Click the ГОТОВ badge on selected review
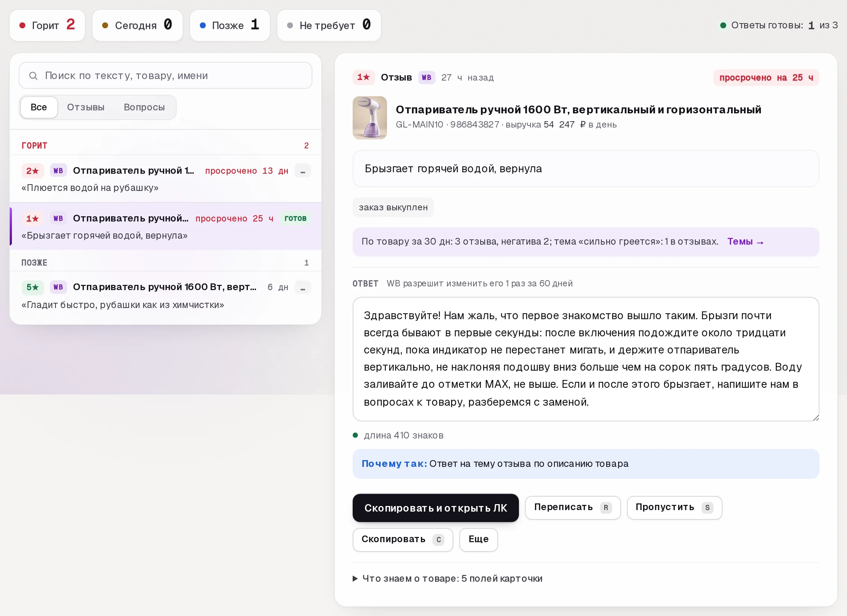 point(295,219)
